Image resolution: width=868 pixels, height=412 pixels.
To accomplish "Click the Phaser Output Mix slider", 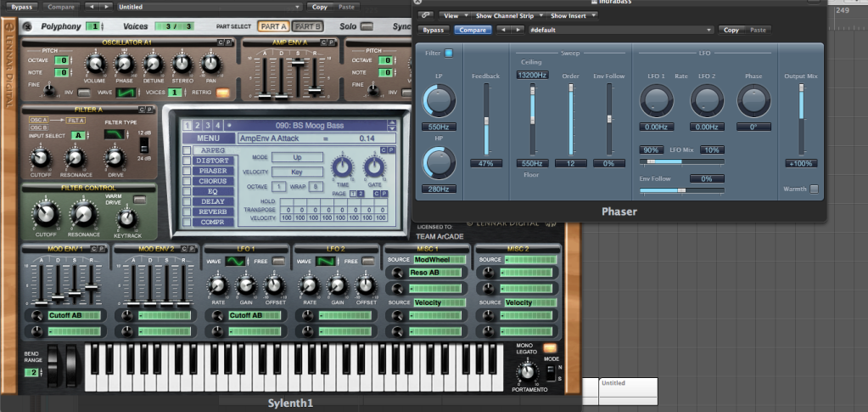I will click(x=800, y=120).
